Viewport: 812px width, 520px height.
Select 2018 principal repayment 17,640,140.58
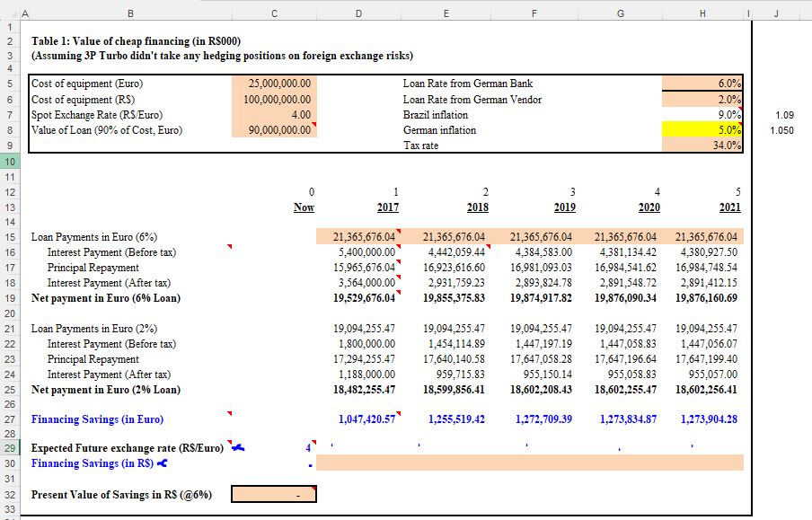coord(446,359)
